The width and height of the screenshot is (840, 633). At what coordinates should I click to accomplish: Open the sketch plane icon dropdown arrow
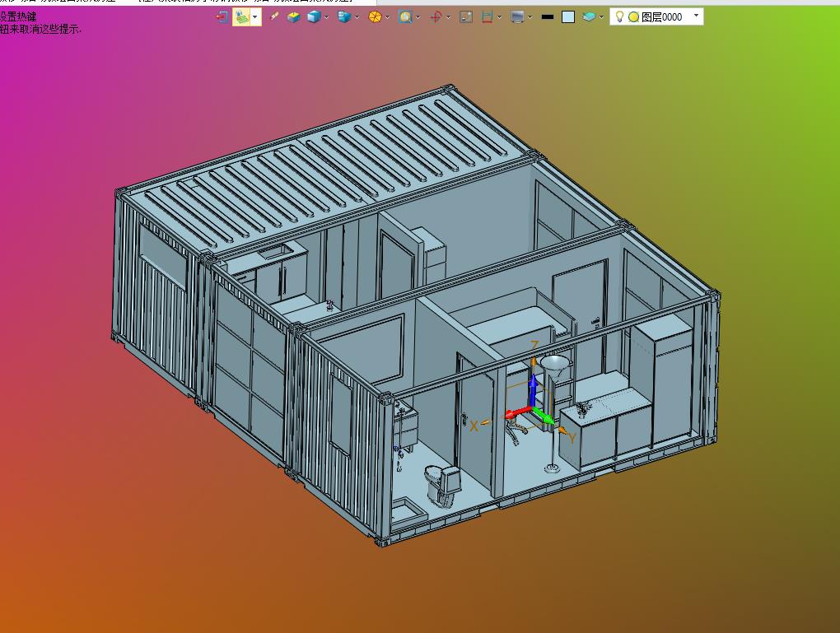[255, 17]
